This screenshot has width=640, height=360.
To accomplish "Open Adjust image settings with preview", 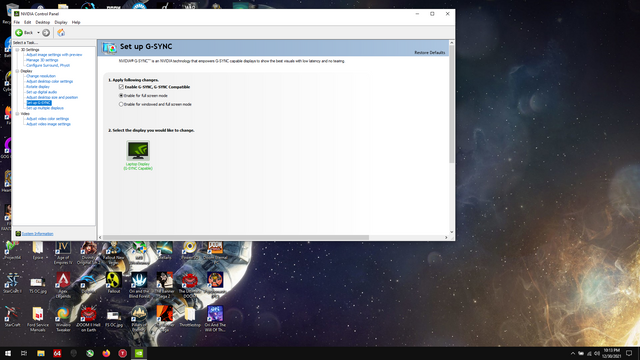I will click(54, 55).
